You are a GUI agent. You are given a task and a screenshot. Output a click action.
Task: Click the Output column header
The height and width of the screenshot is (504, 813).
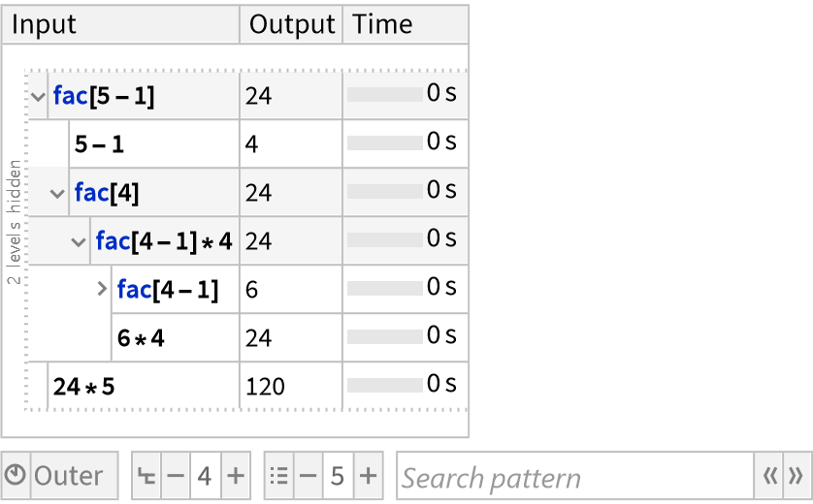tap(291, 24)
